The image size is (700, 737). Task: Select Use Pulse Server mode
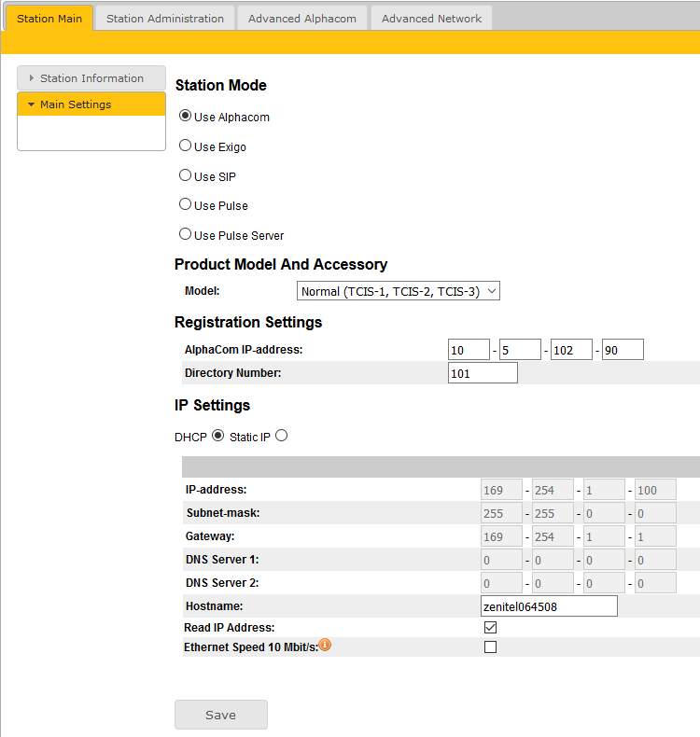coord(185,235)
